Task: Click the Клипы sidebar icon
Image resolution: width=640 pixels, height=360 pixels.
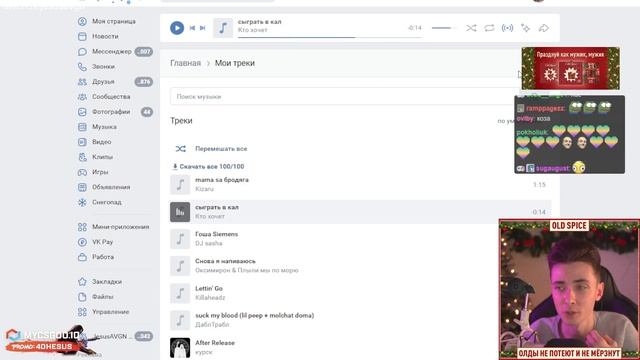Action: tap(82, 157)
